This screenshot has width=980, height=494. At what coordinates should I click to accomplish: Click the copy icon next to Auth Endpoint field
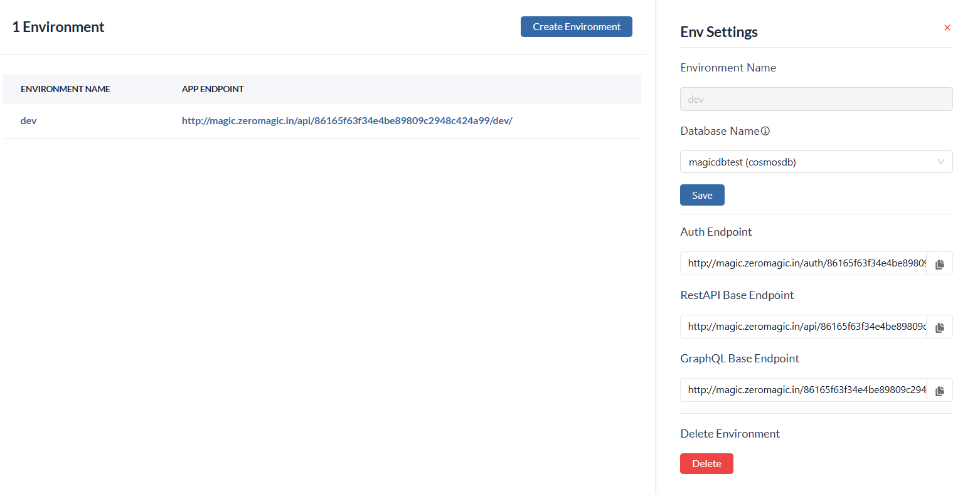pos(939,263)
